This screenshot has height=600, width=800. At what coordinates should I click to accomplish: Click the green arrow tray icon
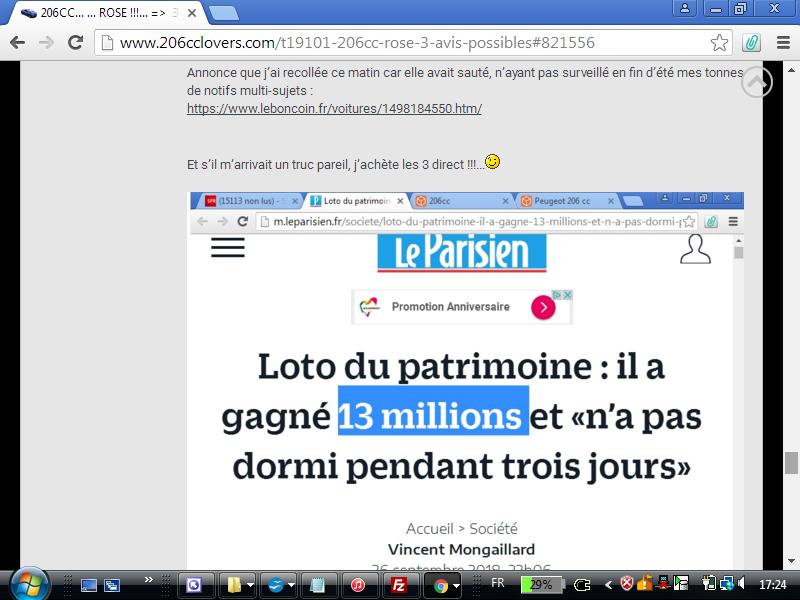(681, 583)
